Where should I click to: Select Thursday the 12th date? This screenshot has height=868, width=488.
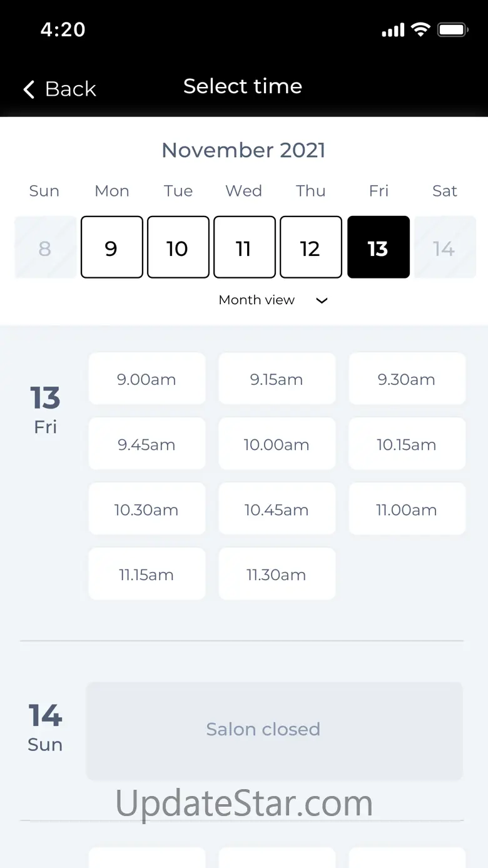coord(310,247)
